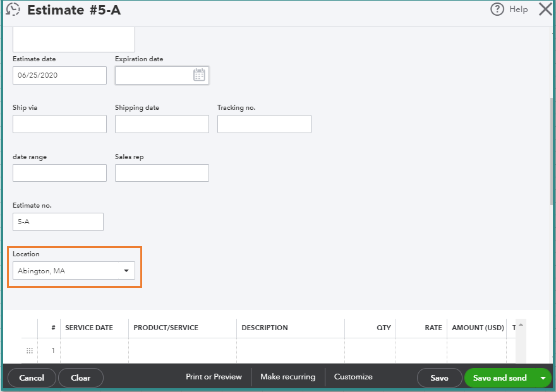Click the Cancel button
This screenshot has height=392, width=556.
click(x=31, y=377)
